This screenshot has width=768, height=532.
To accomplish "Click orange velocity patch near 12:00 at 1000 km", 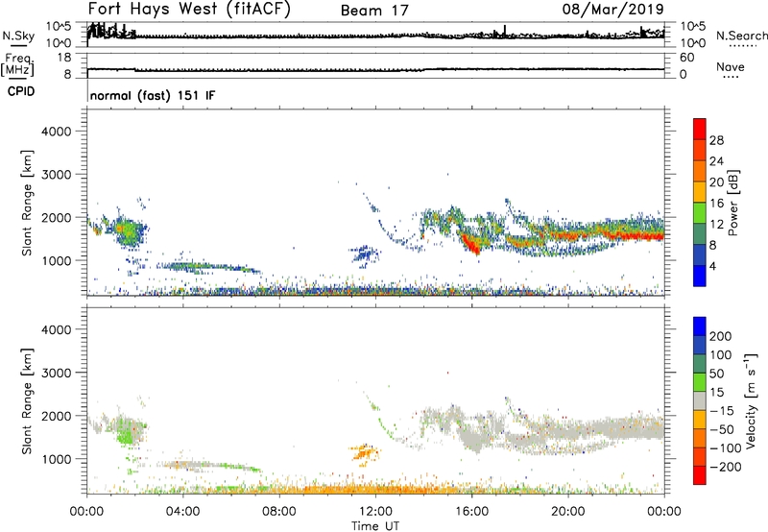I will [365, 452].
